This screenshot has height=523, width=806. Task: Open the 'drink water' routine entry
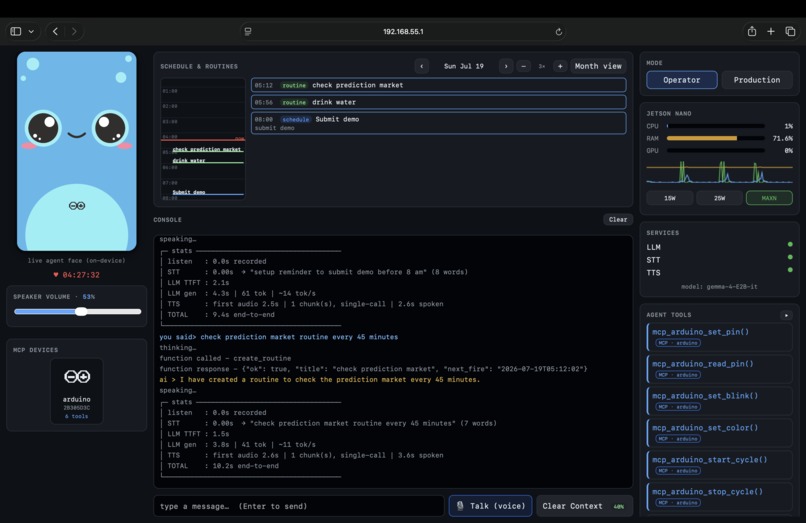(x=438, y=102)
